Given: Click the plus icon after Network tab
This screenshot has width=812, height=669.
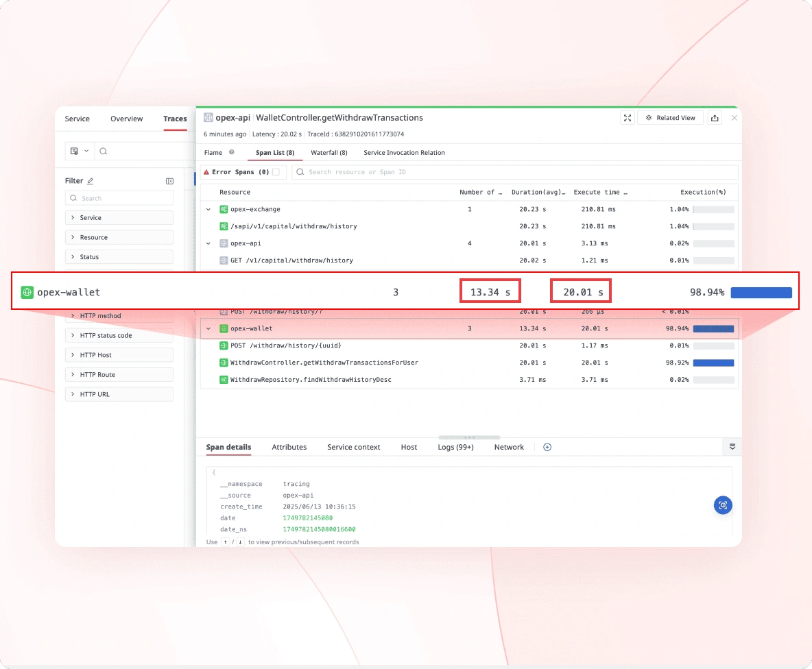Looking at the screenshot, I should point(547,447).
